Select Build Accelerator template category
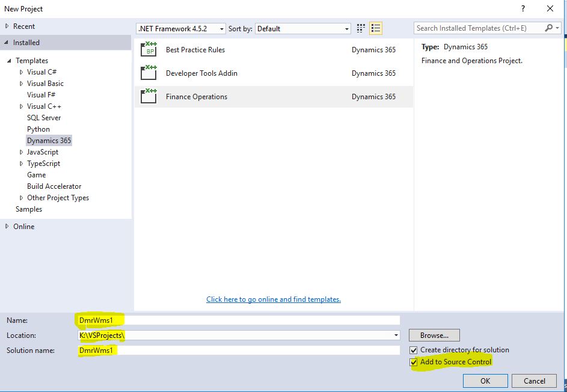 point(54,186)
